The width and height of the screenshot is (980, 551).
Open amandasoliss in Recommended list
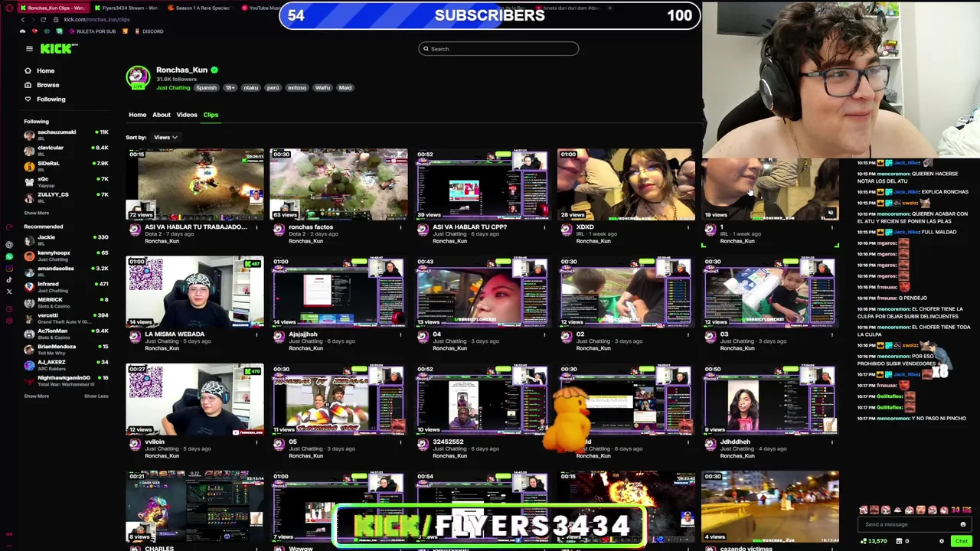pos(67,270)
